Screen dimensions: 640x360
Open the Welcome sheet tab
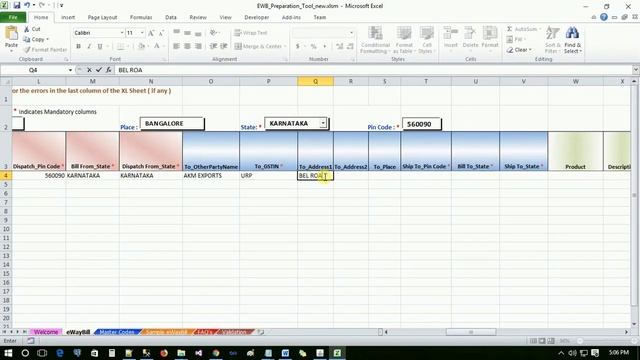click(46, 332)
